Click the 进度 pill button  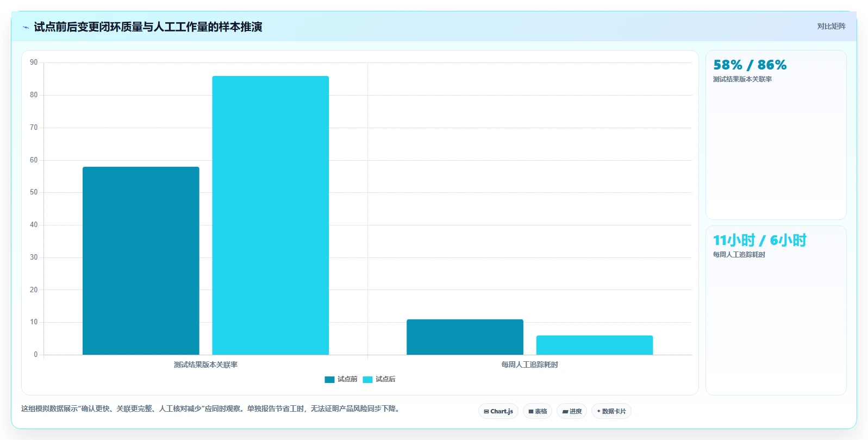572,411
